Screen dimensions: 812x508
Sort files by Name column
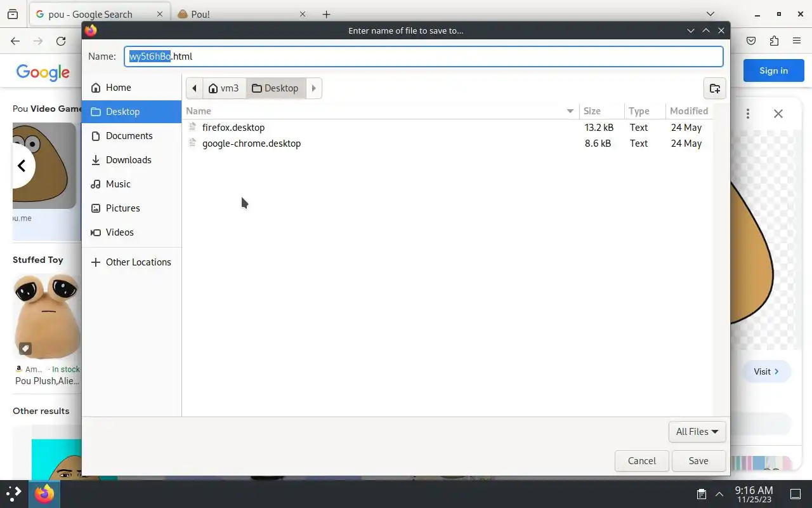pos(381,110)
